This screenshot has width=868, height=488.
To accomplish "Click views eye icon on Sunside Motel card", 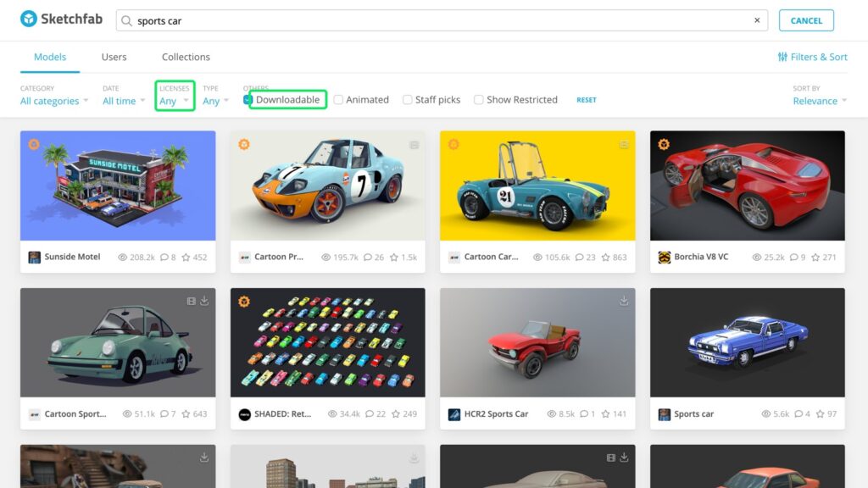I will pos(122,258).
